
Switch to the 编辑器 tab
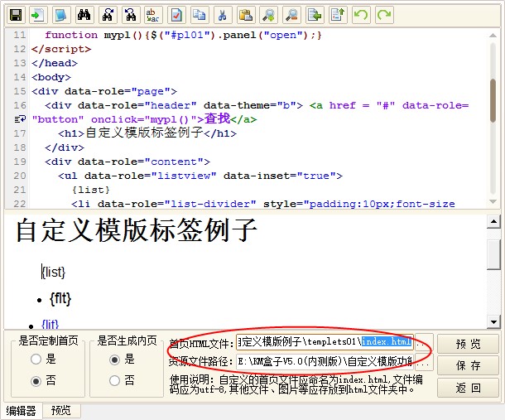[x=22, y=411]
